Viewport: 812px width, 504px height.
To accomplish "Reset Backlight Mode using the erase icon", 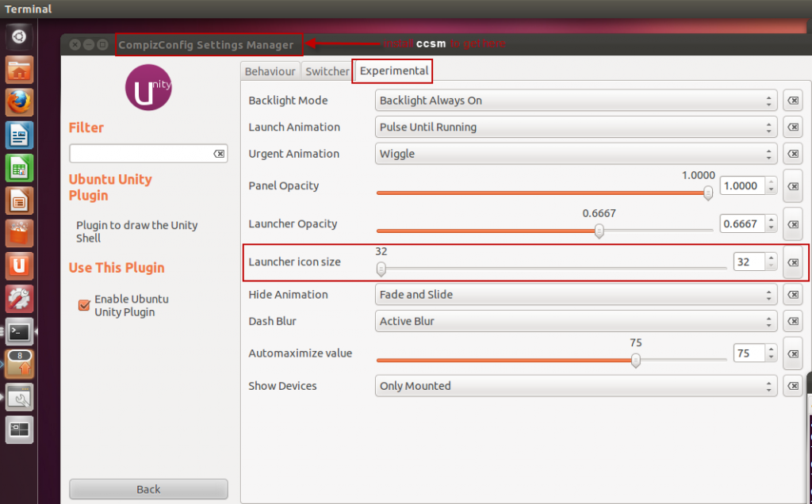I will (x=792, y=100).
